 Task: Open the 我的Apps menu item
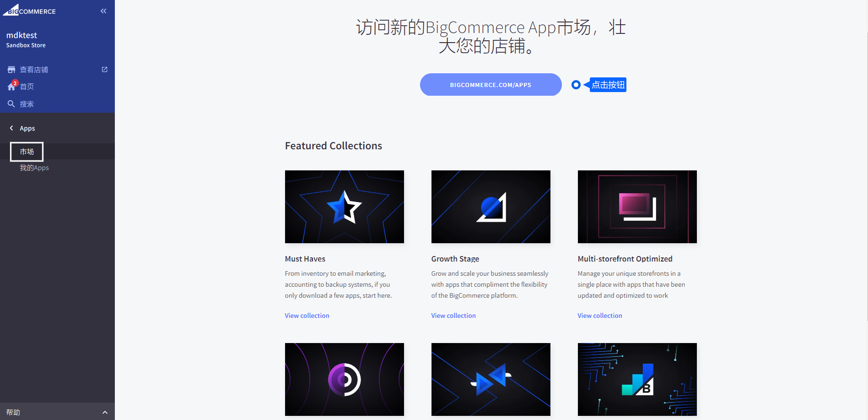[34, 168]
